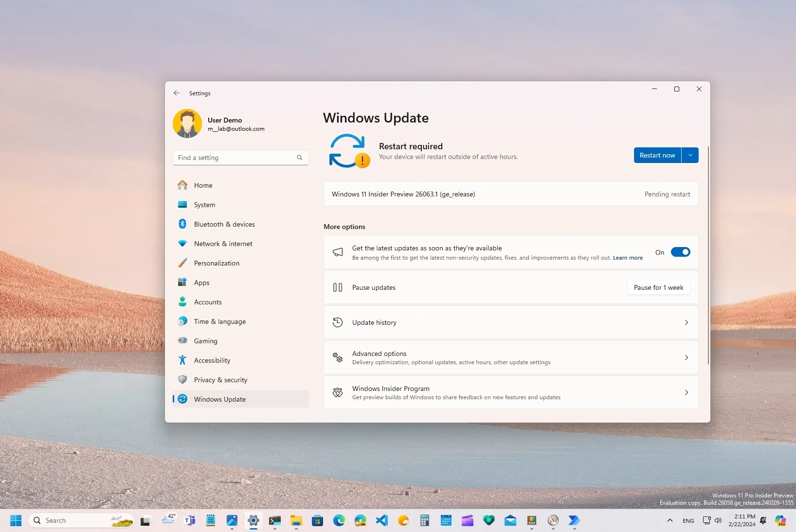Click the Update history clock icon
Screen dimensions: 796x532
tap(338, 322)
